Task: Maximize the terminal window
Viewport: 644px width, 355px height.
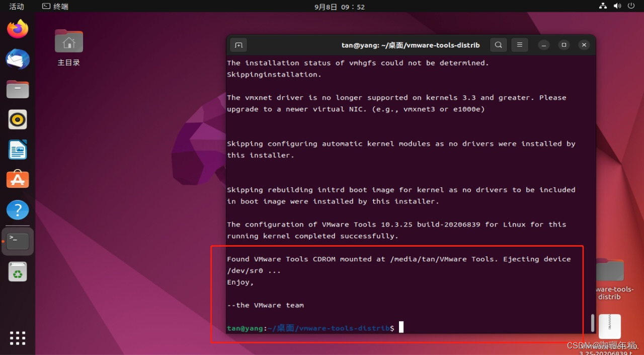Action: (564, 45)
